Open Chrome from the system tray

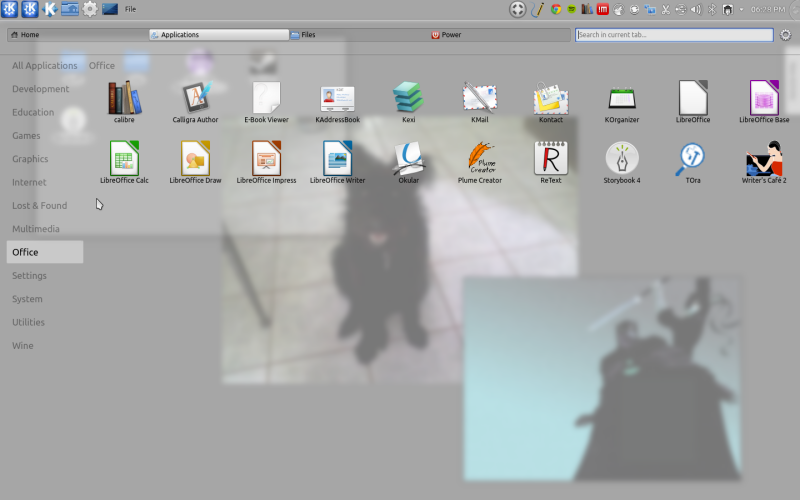(556, 9)
